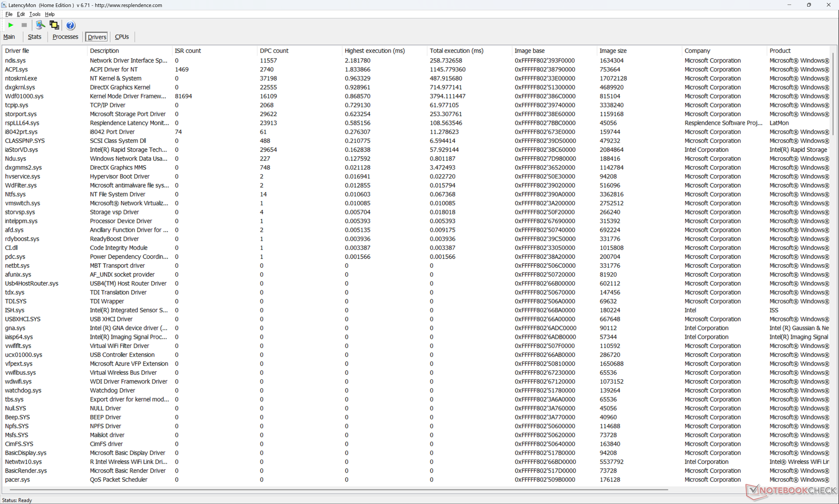The width and height of the screenshot is (839, 504).
Task: Open the Tools menu
Action: 35,14
